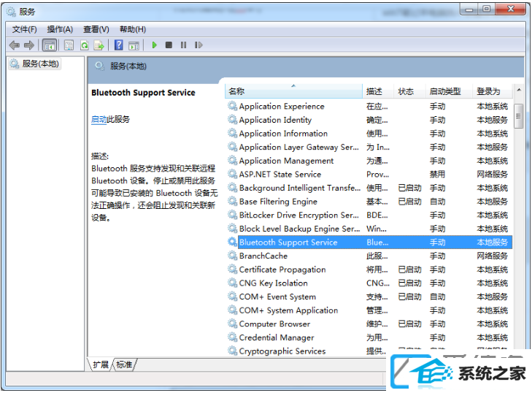Sort by the 描述 column header
Viewport: 532px width, 393px height.
(x=378, y=91)
